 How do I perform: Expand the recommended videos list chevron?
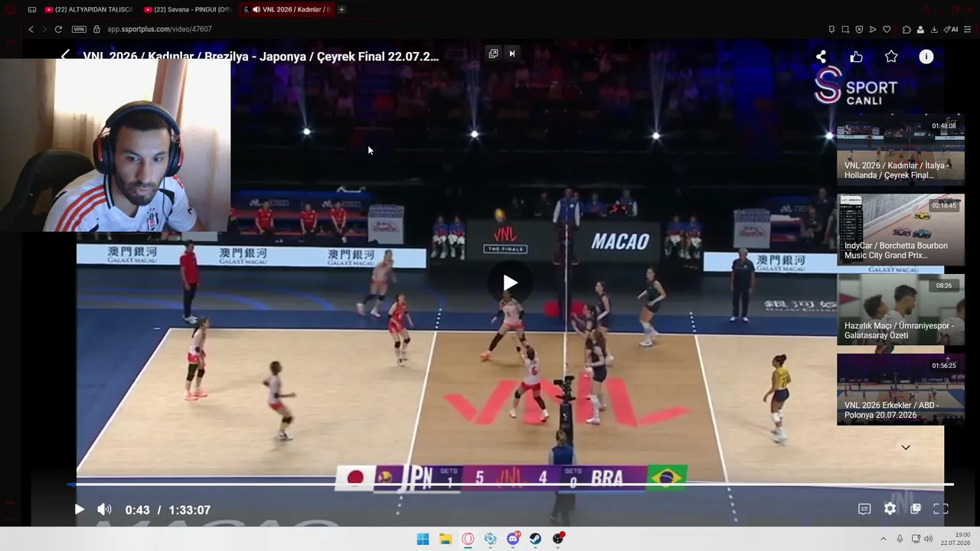906,448
